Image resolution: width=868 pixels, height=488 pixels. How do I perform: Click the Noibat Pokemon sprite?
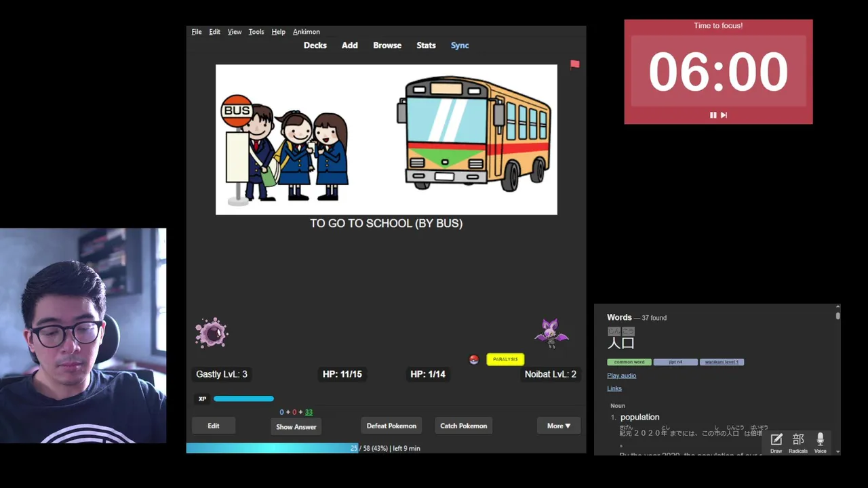(551, 333)
